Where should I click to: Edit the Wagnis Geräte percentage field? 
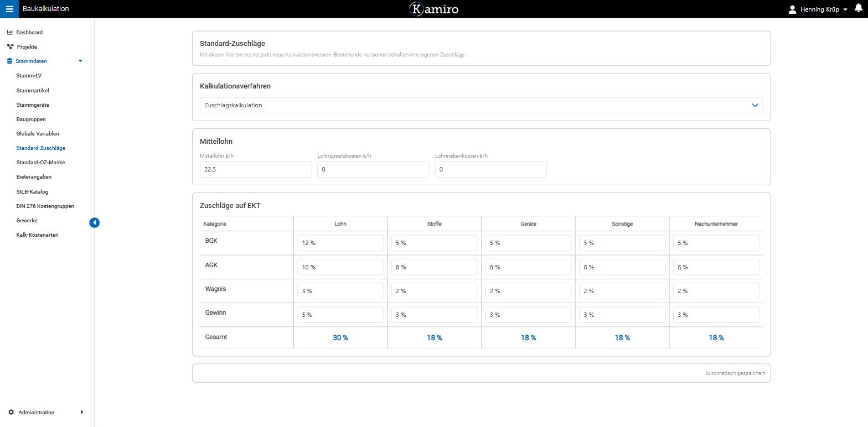[528, 291]
